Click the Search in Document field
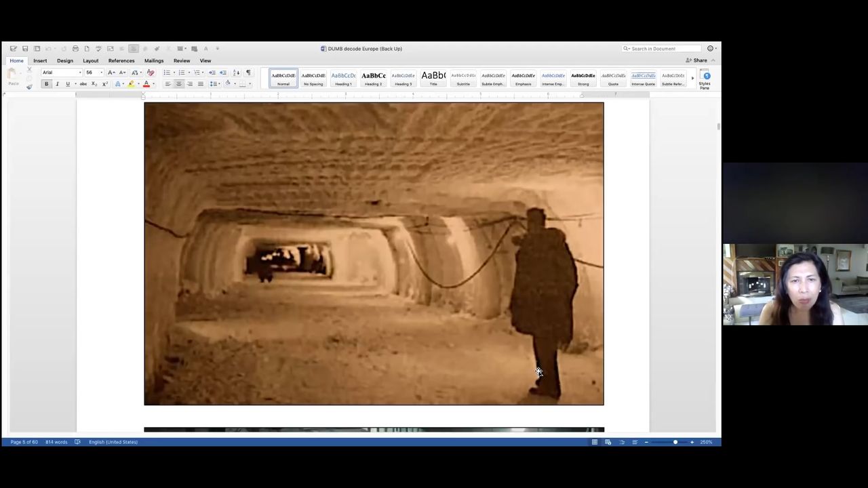The width and height of the screenshot is (868, 488). (662, 49)
